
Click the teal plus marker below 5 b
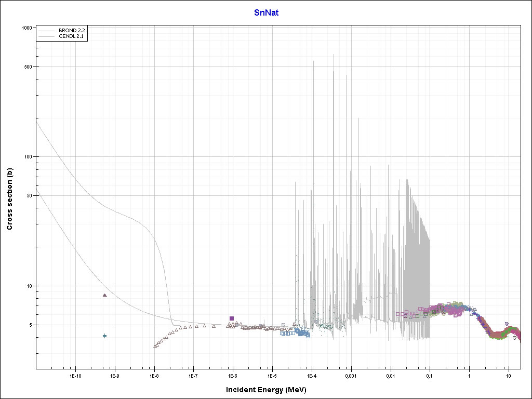[104, 336]
